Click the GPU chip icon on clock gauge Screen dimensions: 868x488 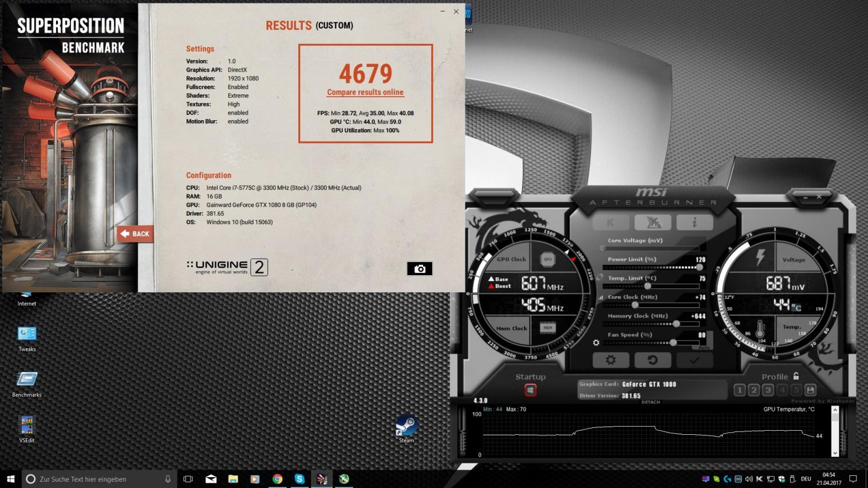pyautogui.click(x=547, y=259)
